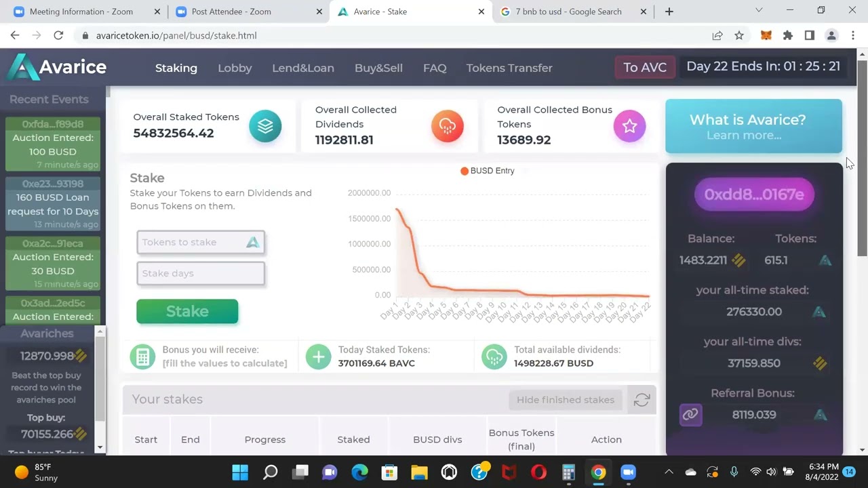868x488 pixels.
Task: Click the Avariches panel scroll down arrow
Action: (x=100, y=447)
